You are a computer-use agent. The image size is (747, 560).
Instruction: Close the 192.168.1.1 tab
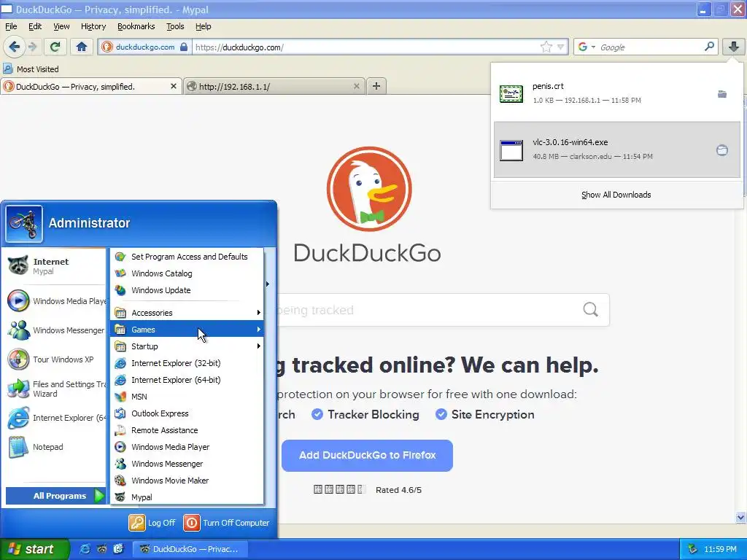pyautogui.click(x=356, y=86)
